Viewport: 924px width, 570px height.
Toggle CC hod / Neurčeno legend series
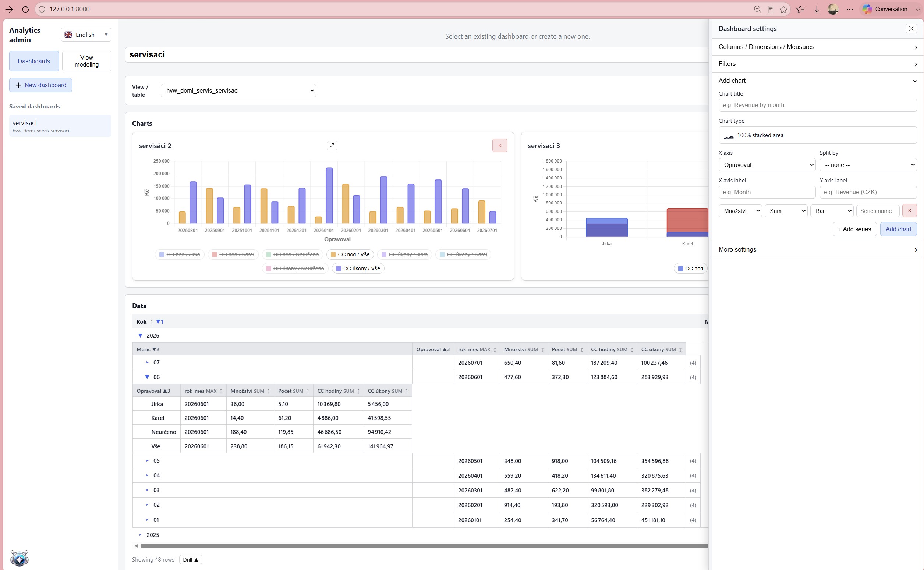pos(292,254)
